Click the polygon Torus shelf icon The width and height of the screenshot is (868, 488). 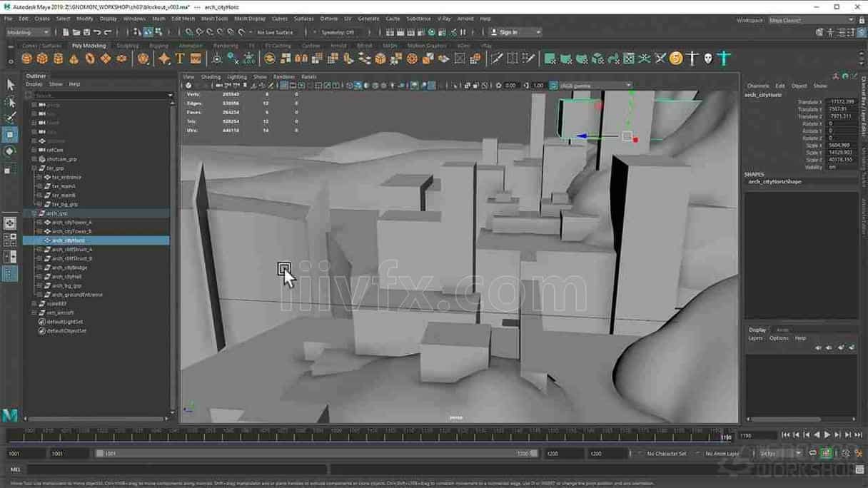(x=90, y=59)
